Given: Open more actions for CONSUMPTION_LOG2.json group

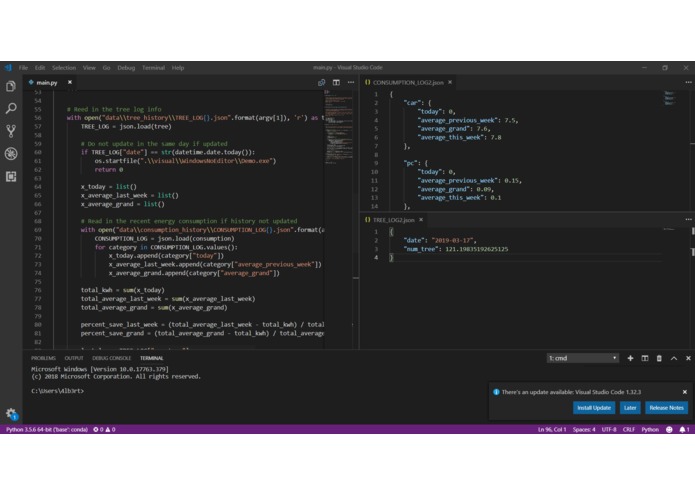Looking at the screenshot, I should pos(688,82).
